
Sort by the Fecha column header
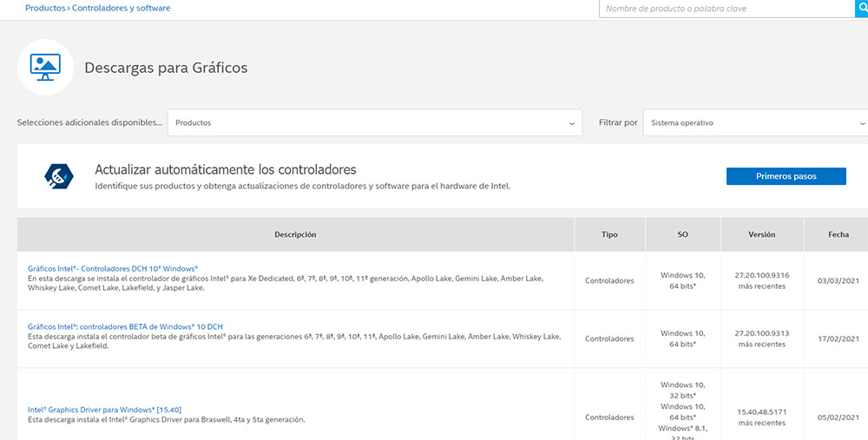pos(838,234)
